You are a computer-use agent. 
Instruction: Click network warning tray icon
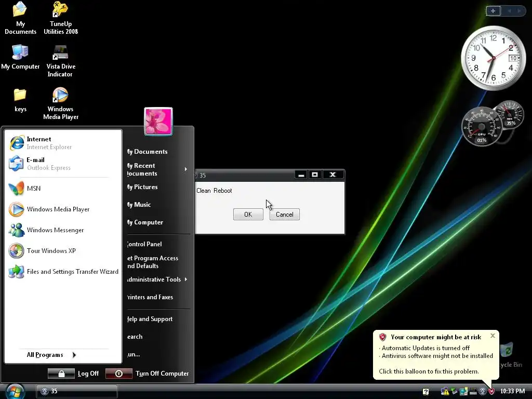[x=445, y=392]
